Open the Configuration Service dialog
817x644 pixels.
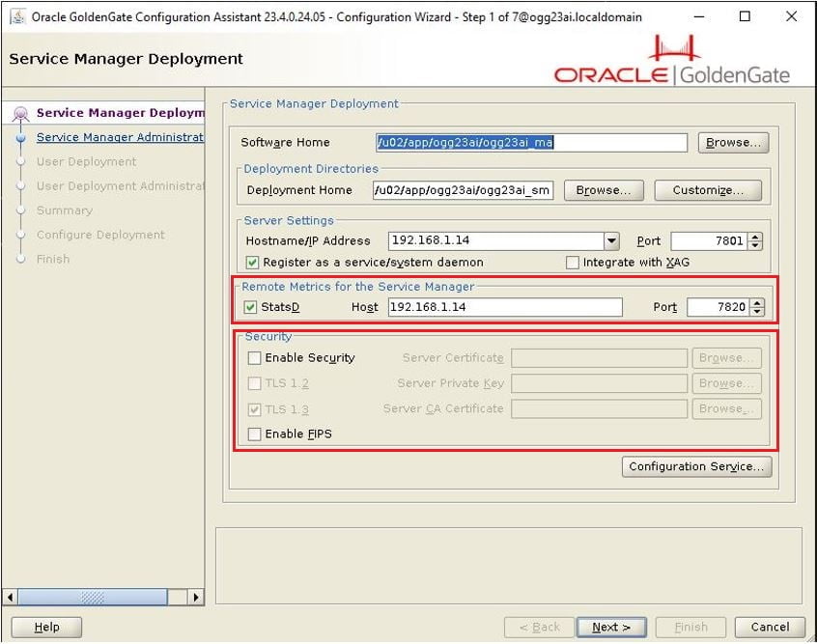696,466
